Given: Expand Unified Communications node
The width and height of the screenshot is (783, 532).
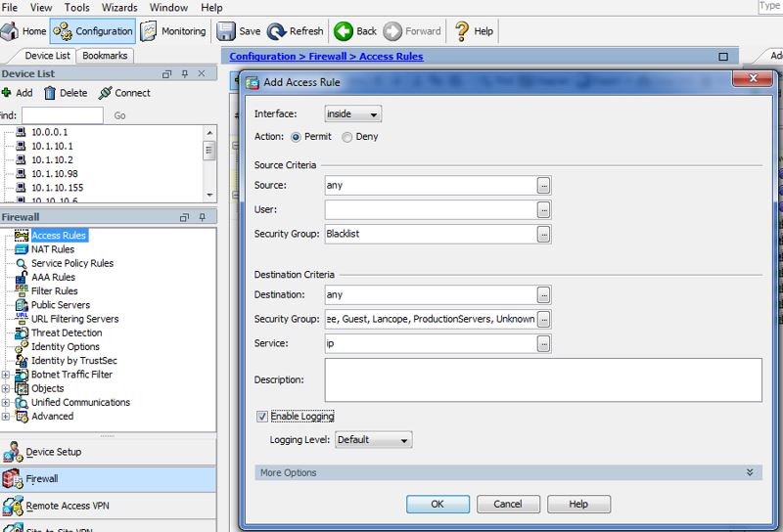Looking at the screenshot, I should pos(6,402).
